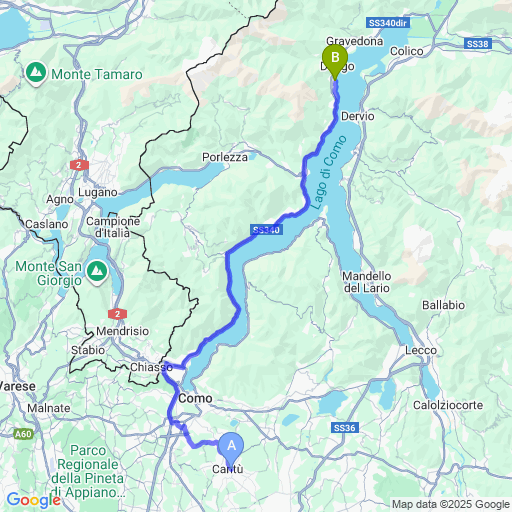Select the Lago di Como lake label
The width and height of the screenshot is (512, 512).
[328, 172]
